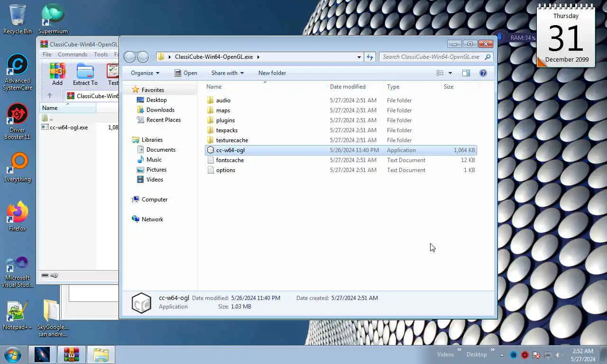Click the search ClassiCube-Win64-OpenGL.exe field

point(436,57)
